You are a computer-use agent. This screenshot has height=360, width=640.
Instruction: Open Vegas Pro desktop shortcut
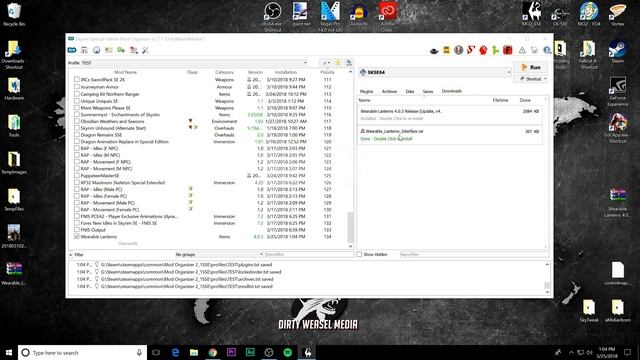[330, 16]
